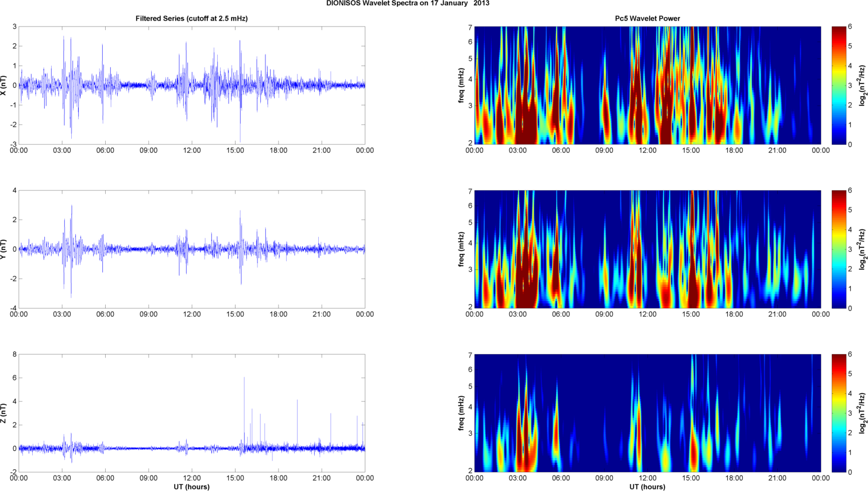Click the colorbar beside the Z spectrogram

[839, 413]
